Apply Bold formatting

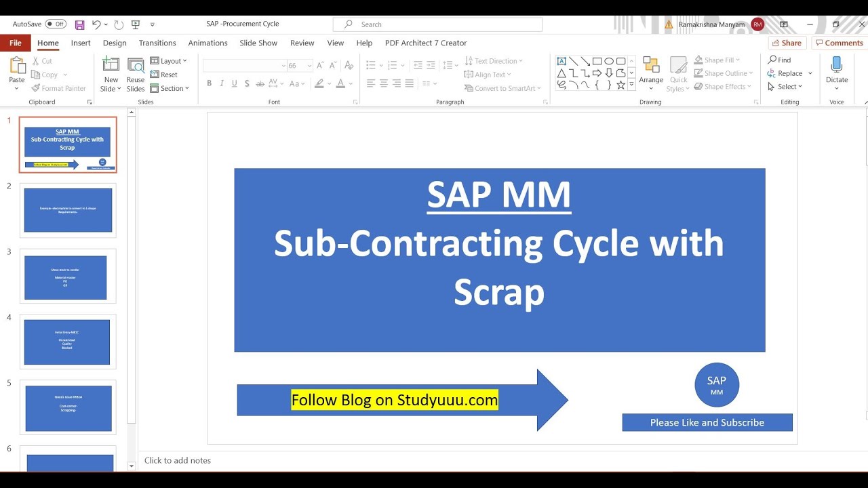pos(210,84)
